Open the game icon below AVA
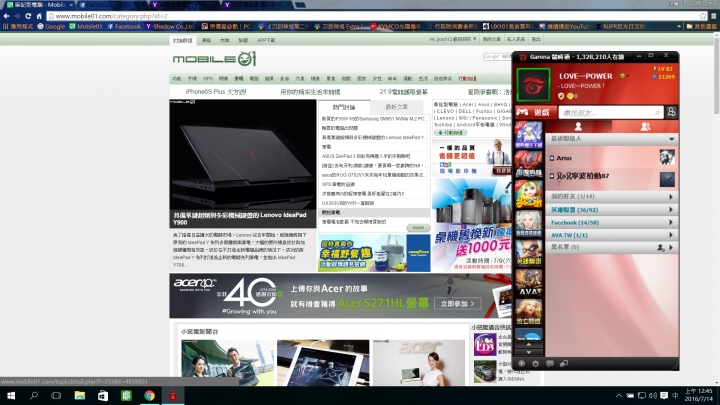Viewport: 720px width, 405px height. [x=529, y=312]
